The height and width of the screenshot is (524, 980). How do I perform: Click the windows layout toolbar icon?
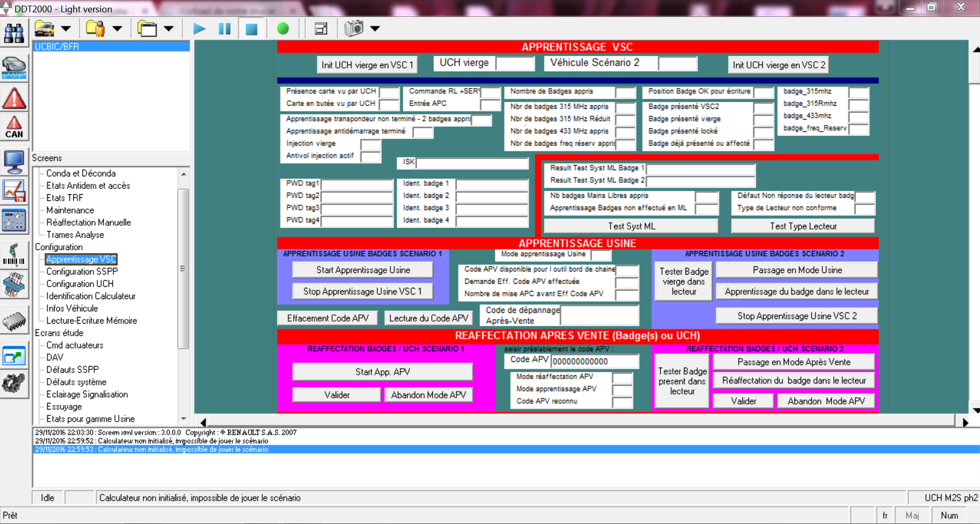[147, 29]
